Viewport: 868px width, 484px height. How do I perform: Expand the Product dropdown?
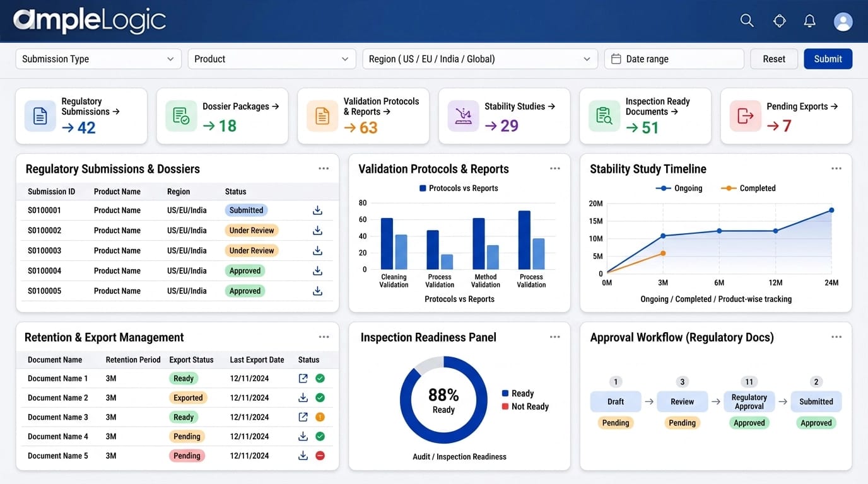click(272, 59)
